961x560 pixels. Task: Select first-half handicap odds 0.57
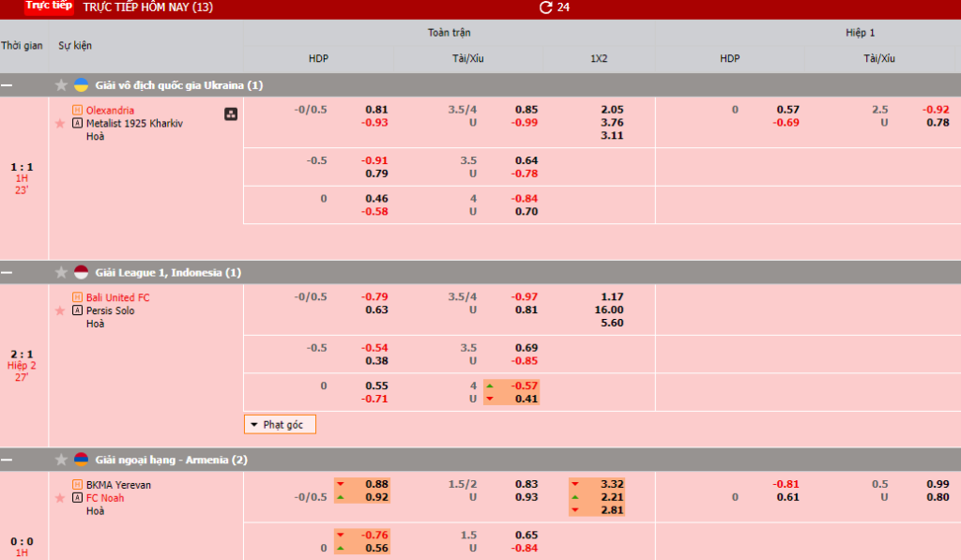pos(787,110)
